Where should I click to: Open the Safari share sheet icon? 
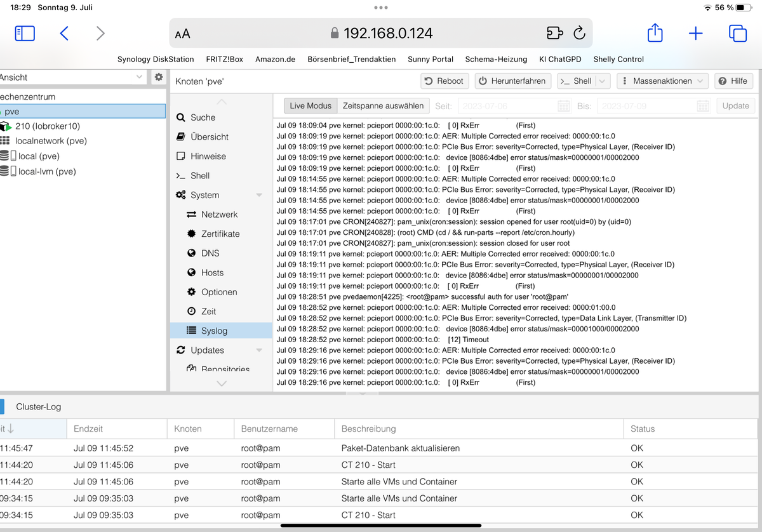655,32
